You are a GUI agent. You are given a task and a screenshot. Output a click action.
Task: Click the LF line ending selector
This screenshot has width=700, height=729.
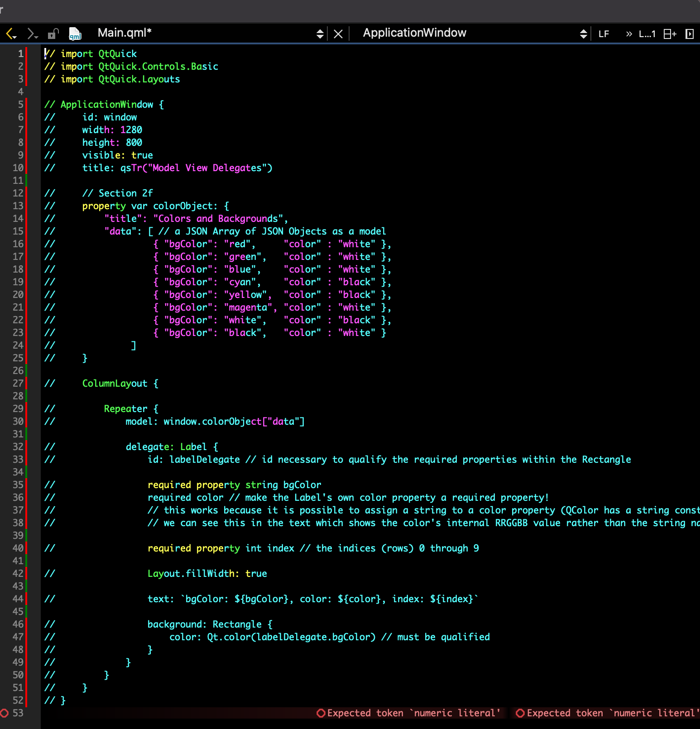click(x=604, y=34)
